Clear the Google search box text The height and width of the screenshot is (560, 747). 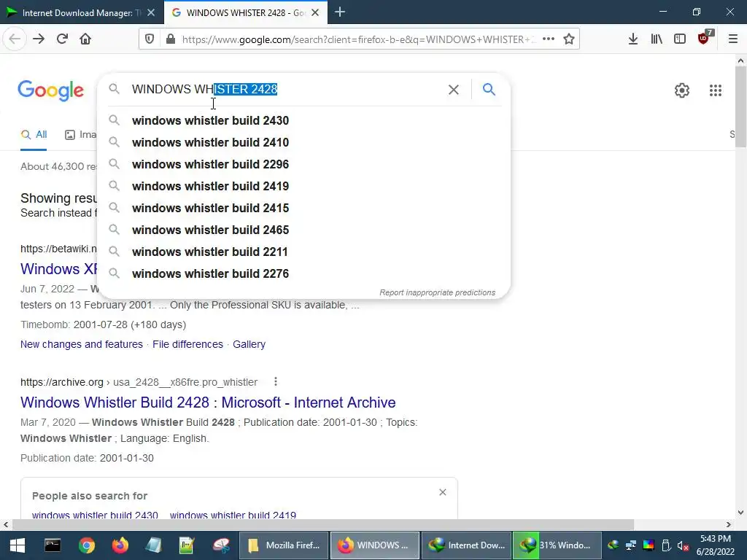click(454, 90)
